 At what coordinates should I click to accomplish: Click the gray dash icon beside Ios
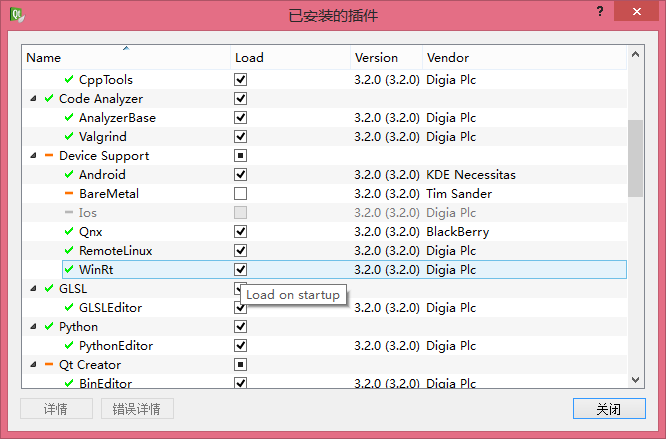69,212
